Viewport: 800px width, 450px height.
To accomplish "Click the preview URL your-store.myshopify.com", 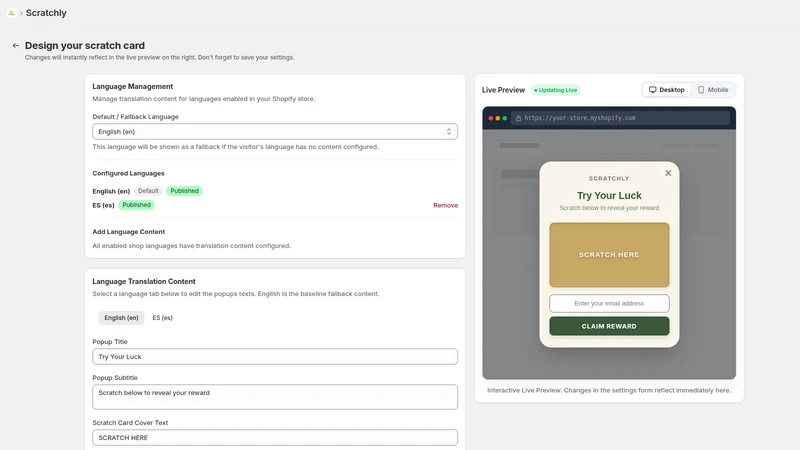I will click(x=580, y=118).
